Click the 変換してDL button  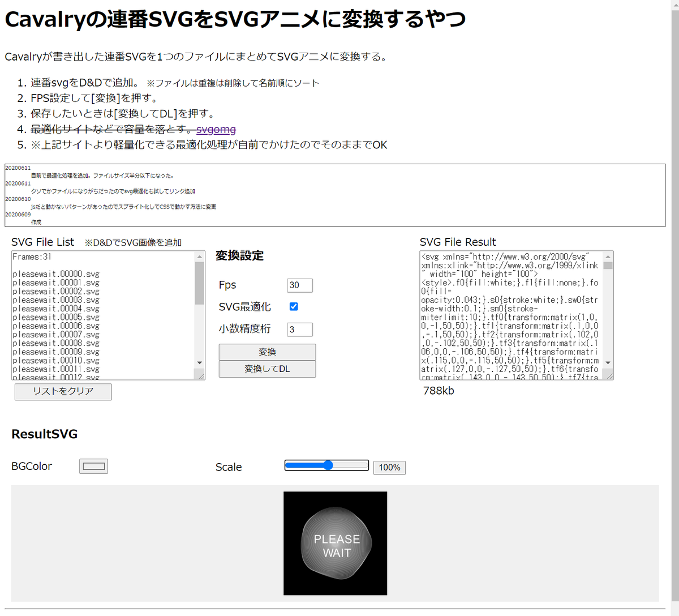coord(267,369)
